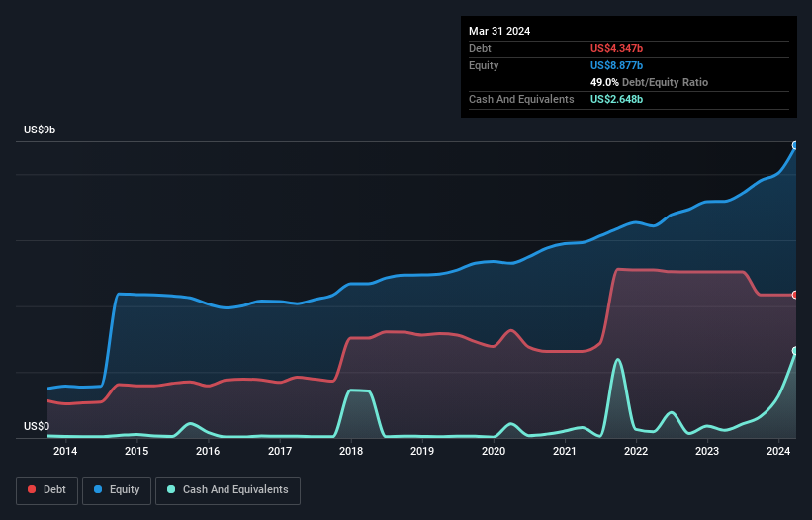Click the 2021 x-axis label
This screenshot has height=520, width=812.
click(x=565, y=451)
